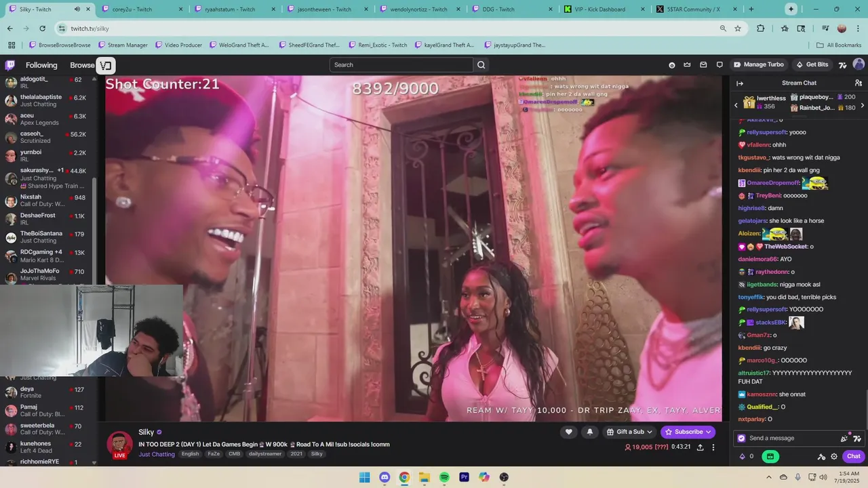Open Discord from the taskbar
868x488 pixels.
coord(384,477)
